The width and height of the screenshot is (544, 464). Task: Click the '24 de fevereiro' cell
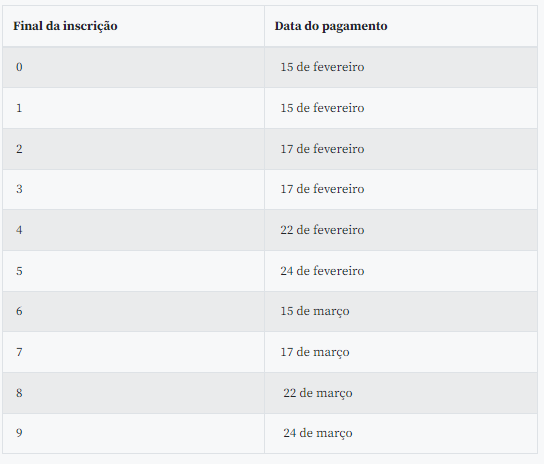[401, 271]
